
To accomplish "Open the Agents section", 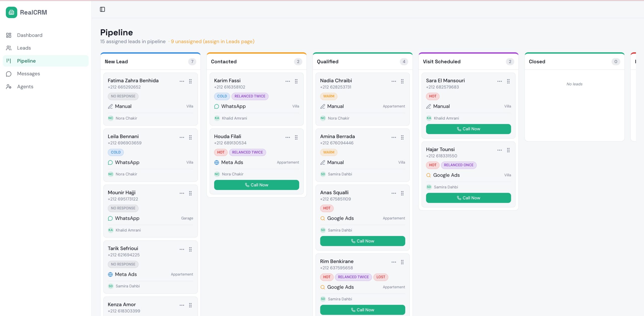I will click(x=46, y=86).
